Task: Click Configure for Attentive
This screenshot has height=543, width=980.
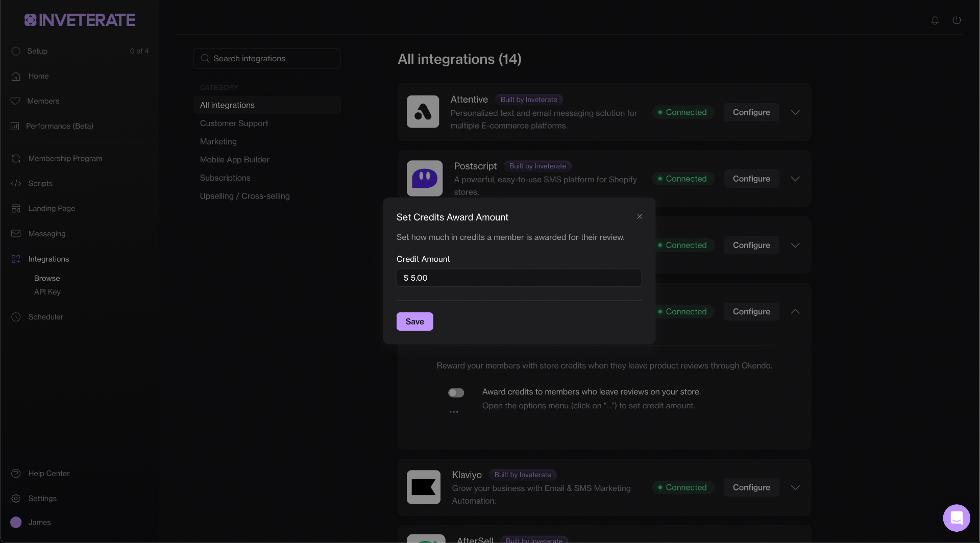Action: click(751, 112)
